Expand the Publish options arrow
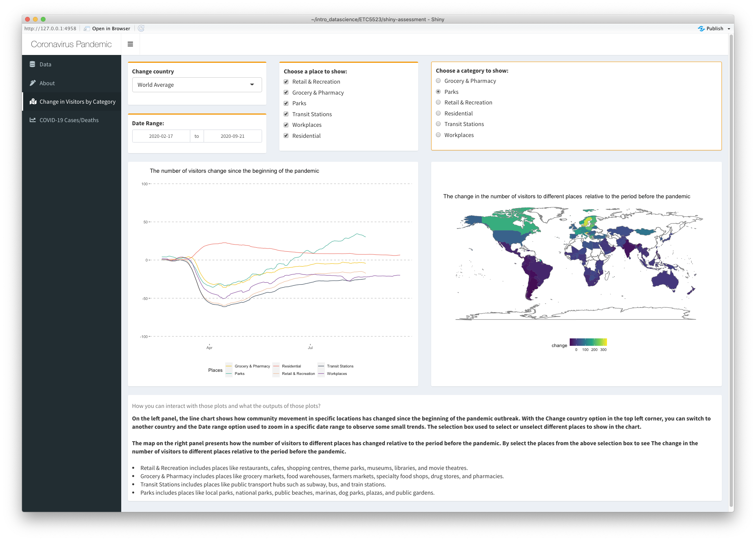756x541 pixels. 729,29
